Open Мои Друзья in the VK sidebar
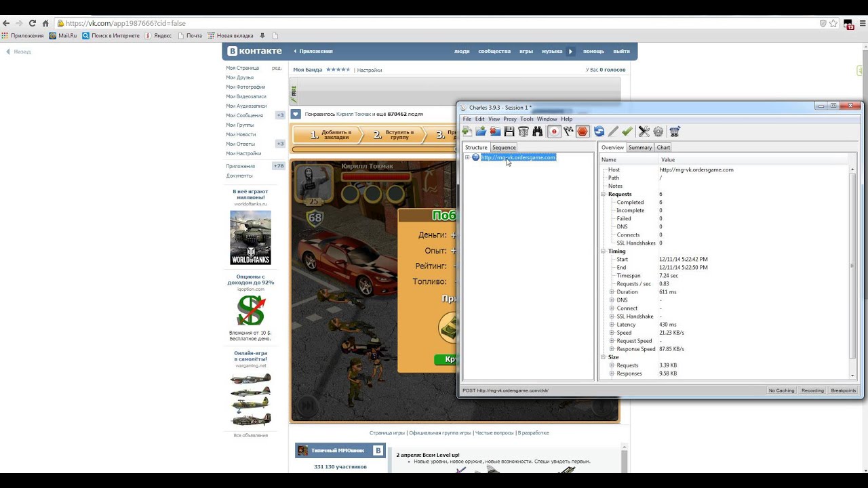 (x=239, y=77)
